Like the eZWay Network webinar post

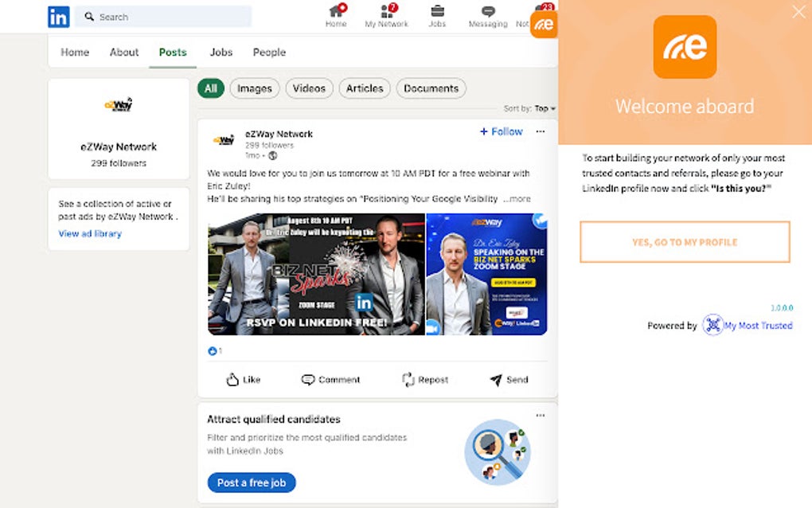coord(242,380)
